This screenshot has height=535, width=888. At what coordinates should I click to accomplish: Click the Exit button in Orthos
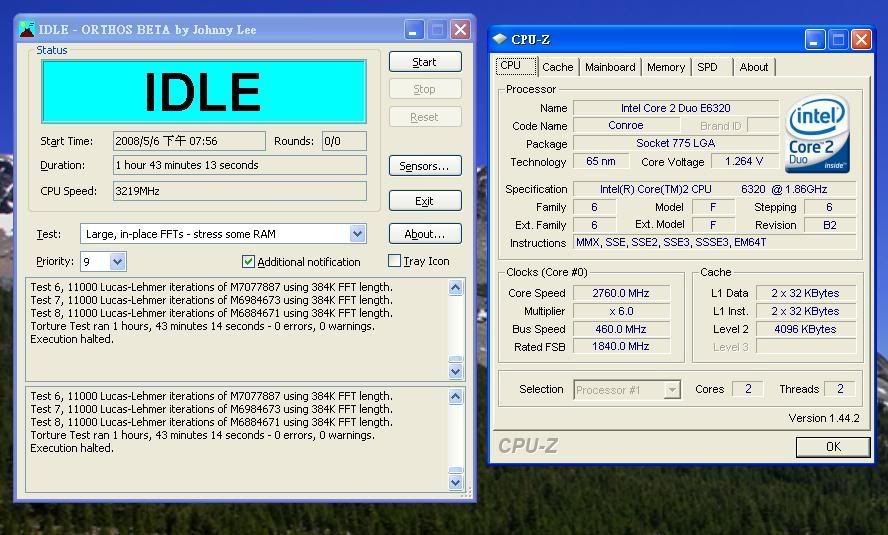425,201
